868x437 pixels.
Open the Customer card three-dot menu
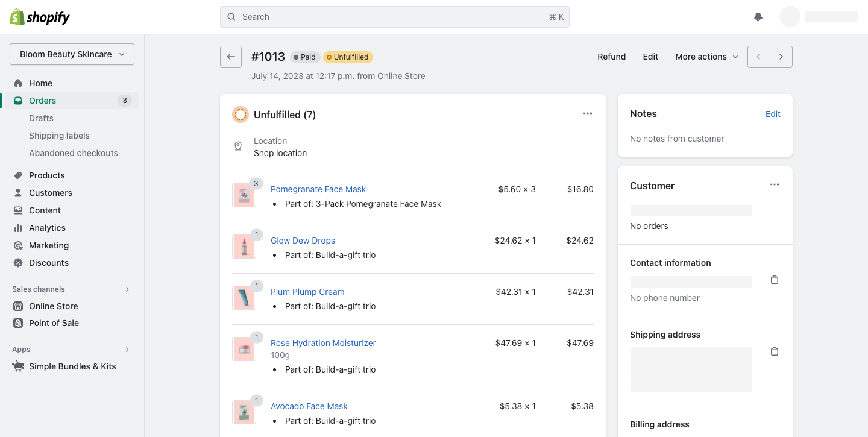coord(774,185)
